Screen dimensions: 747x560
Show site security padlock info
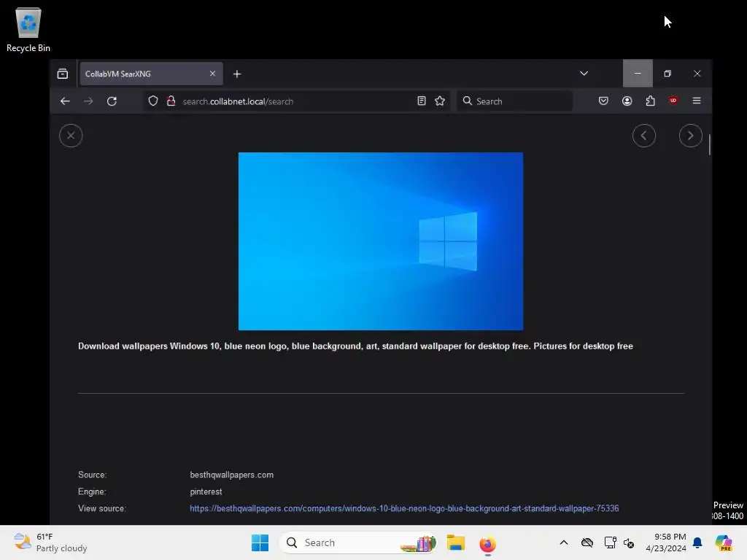point(171,101)
